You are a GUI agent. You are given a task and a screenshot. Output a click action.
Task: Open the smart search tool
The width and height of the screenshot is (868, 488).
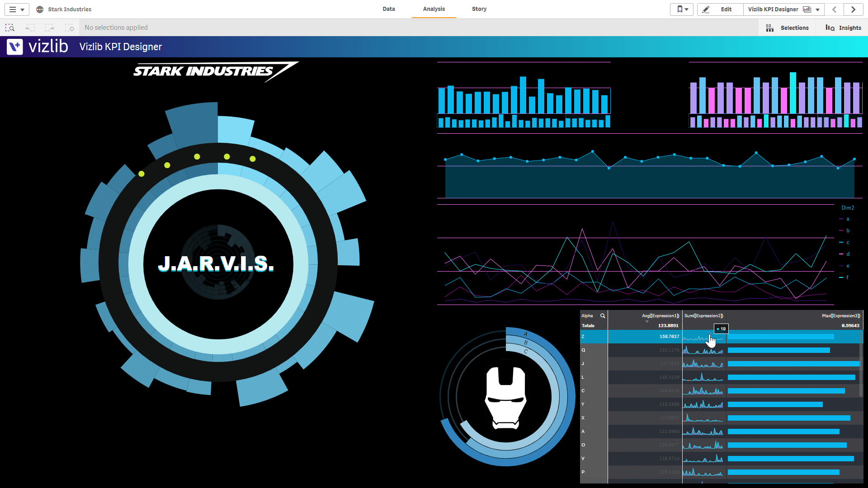(x=10, y=28)
